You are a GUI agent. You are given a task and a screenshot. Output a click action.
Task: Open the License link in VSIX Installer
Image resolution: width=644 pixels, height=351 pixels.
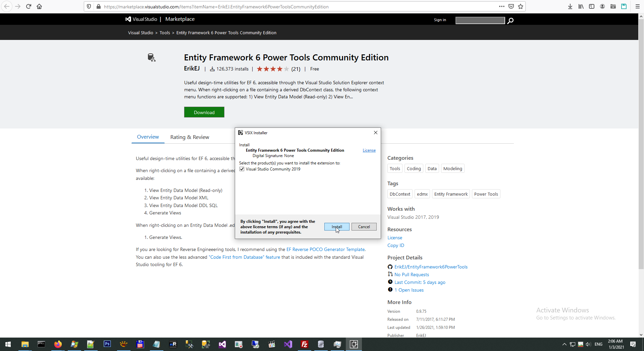(x=369, y=150)
